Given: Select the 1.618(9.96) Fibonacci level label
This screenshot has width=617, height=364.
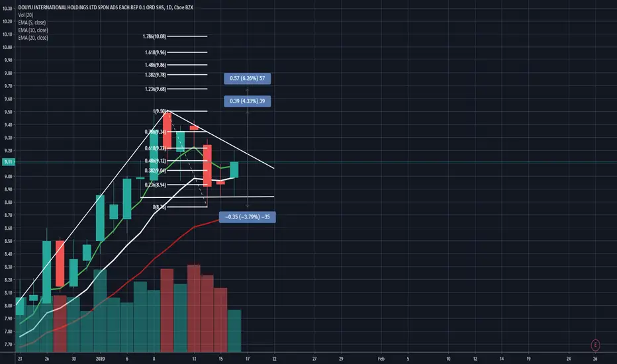Looking at the screenshot, I should coord(156,52).
